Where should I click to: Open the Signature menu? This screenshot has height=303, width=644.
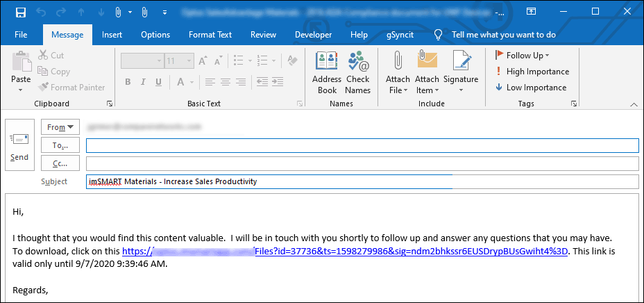click(x=461, y=73)
